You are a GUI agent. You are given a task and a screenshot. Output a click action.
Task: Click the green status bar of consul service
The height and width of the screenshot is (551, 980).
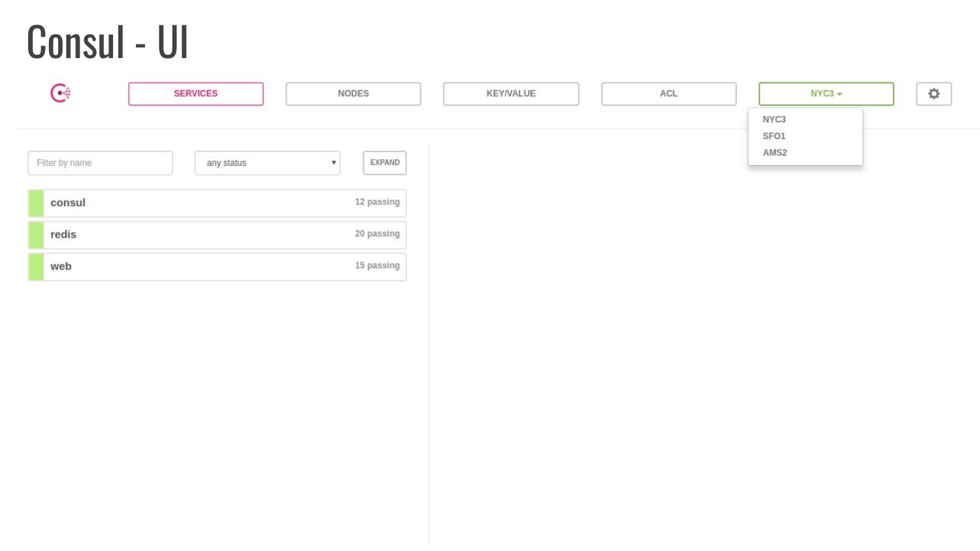(36, 203)
